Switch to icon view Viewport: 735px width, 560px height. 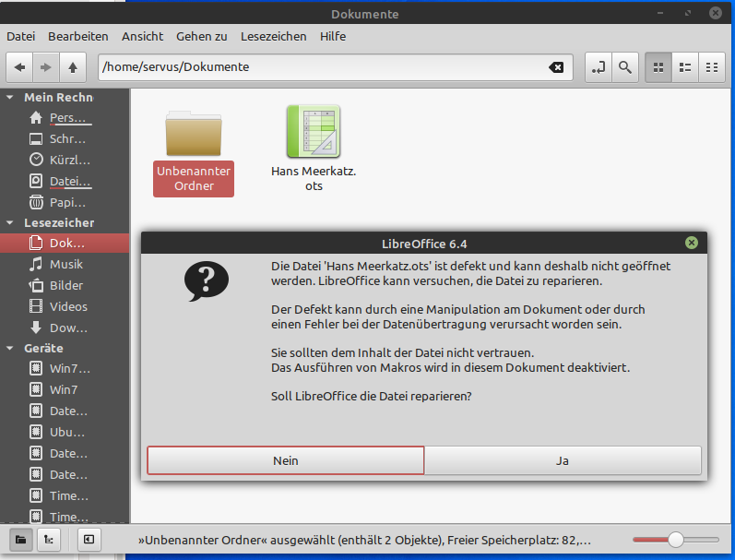658,67
